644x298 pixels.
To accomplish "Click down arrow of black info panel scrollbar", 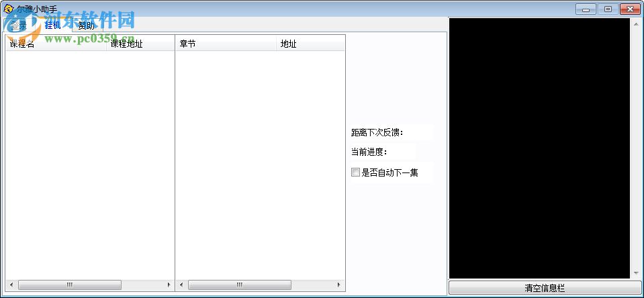I will click(636, 273).
